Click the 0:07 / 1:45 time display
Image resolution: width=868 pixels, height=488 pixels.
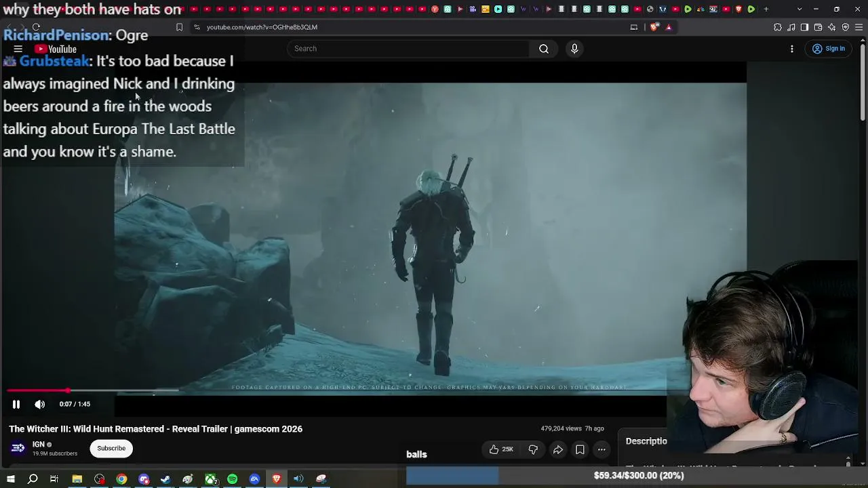[75, 404]
